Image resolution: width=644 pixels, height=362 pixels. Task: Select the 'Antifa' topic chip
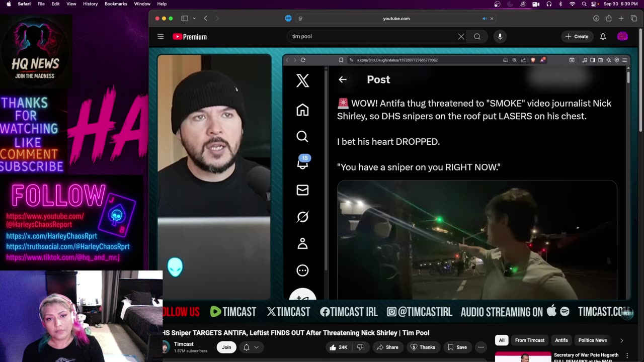561,340
